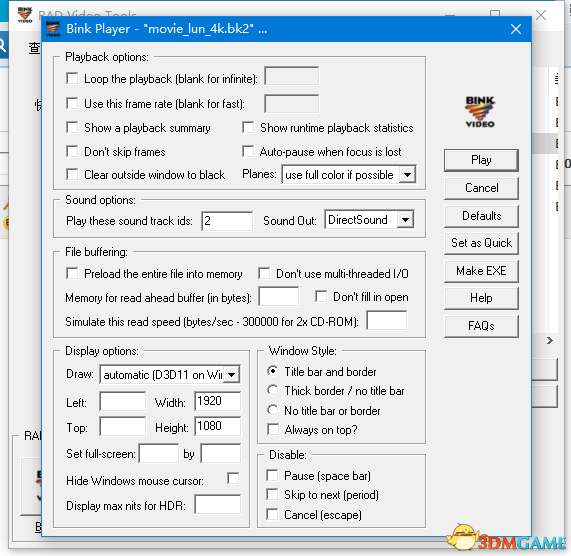Open the FAQs button
The image size is (571, 556).
click(x=481, y=326)
